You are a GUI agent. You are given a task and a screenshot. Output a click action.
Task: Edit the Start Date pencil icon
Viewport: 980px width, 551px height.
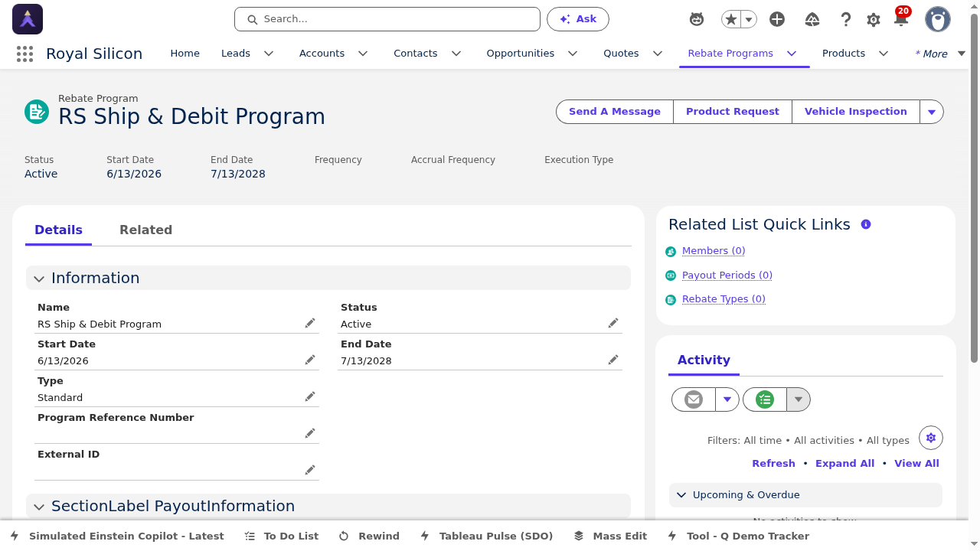pyautogui.click(x=310, y=360)
